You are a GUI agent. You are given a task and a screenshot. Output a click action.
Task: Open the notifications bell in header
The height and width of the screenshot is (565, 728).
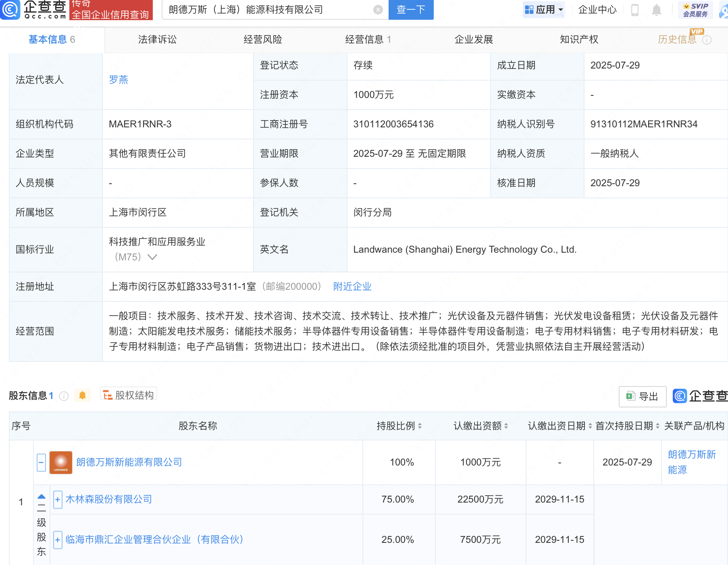click(657, 10)
